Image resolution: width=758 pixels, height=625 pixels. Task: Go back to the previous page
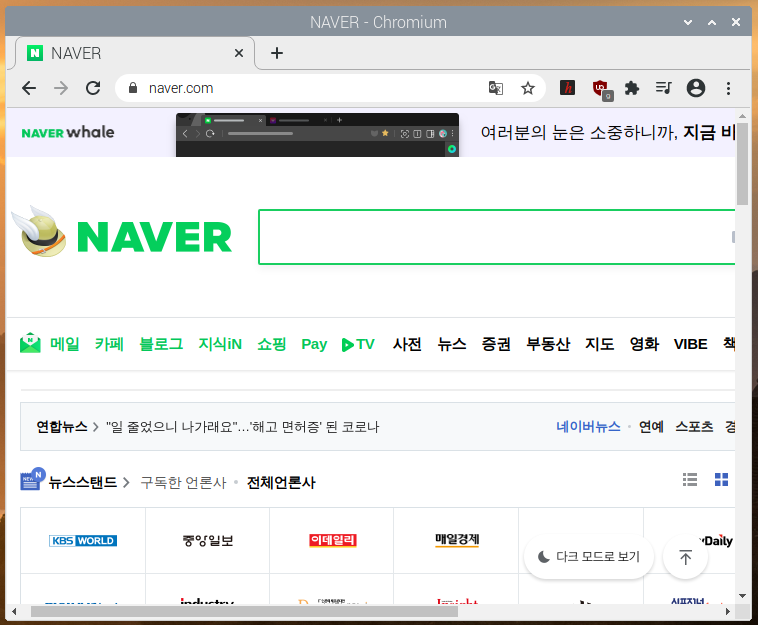click(29, 88)
